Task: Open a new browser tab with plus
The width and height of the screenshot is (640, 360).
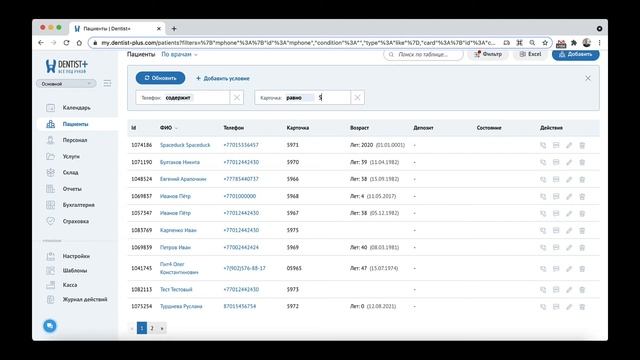Action: (x=174, y=29)
